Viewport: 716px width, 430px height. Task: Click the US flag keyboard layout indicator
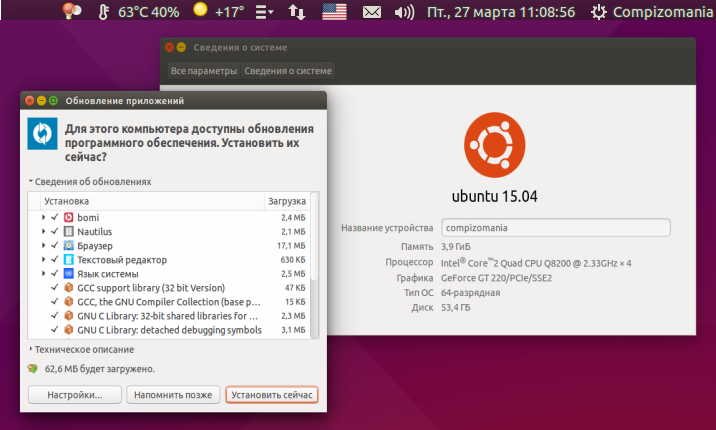(334, 11)
